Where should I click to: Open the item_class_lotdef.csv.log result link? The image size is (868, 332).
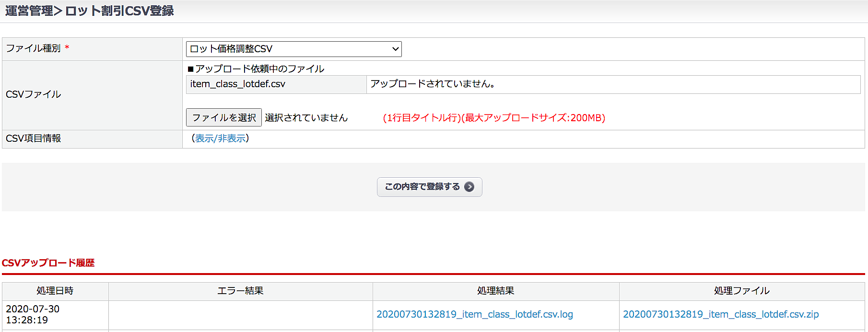pyautogui.click(x=474, y=314)
